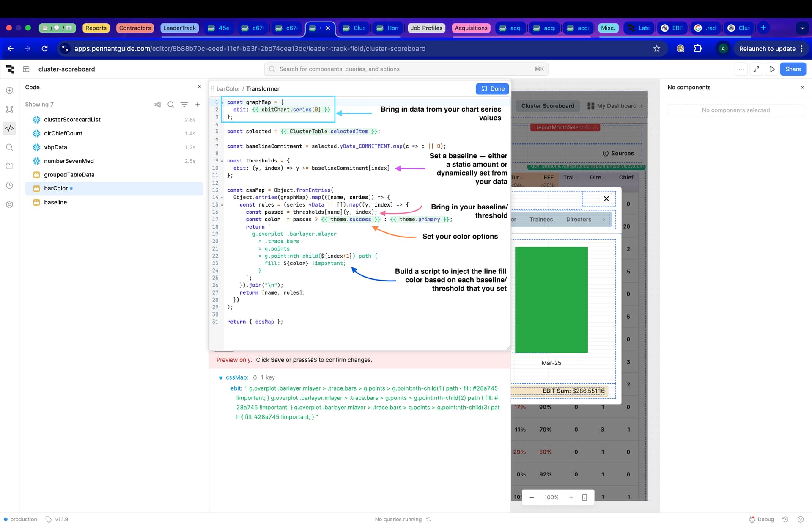The image size is (812, 526).
Task: Expand the Directors chevron in the table
Action: coord(604,219)
